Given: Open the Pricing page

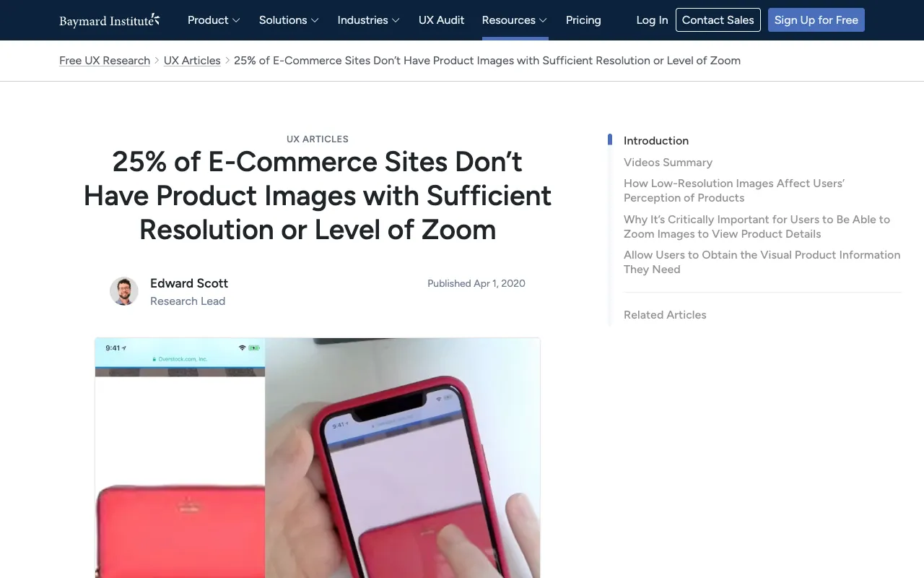Looking at the screenshot, I should coord(583,20).
